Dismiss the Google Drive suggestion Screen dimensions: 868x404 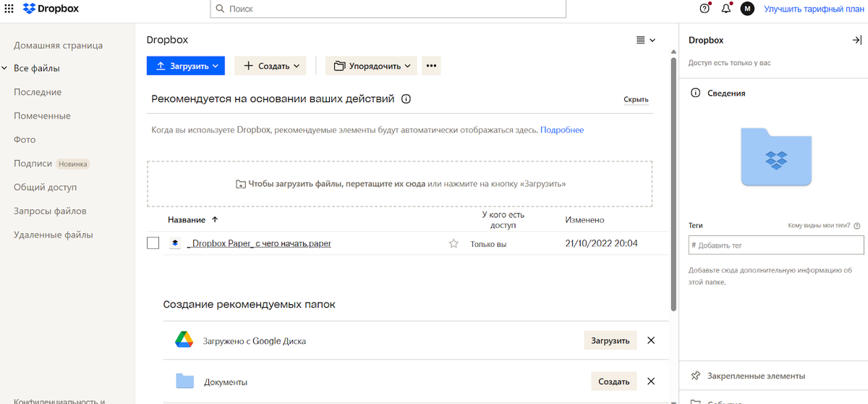(x=650, y=340)
